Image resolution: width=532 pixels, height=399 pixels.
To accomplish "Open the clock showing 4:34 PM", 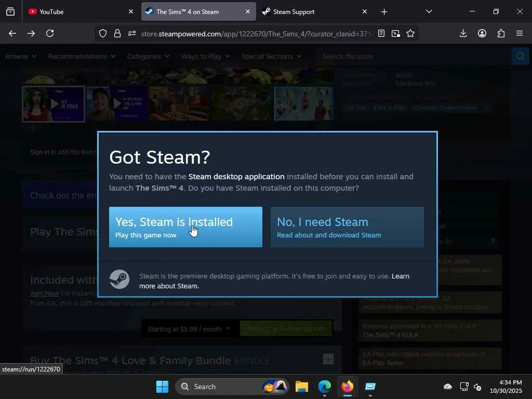I will [506, 387].
